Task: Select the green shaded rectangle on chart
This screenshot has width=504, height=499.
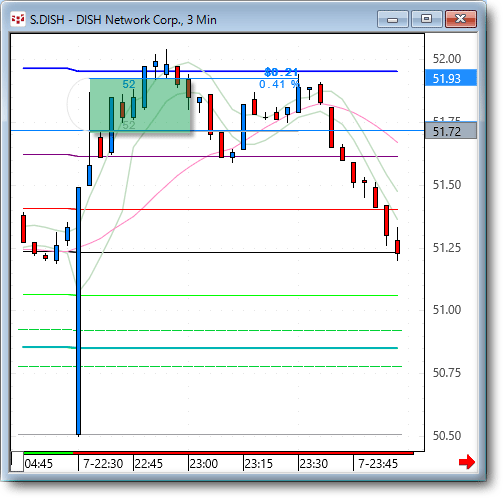Action: pyautogui.click(x=140, y=105)
